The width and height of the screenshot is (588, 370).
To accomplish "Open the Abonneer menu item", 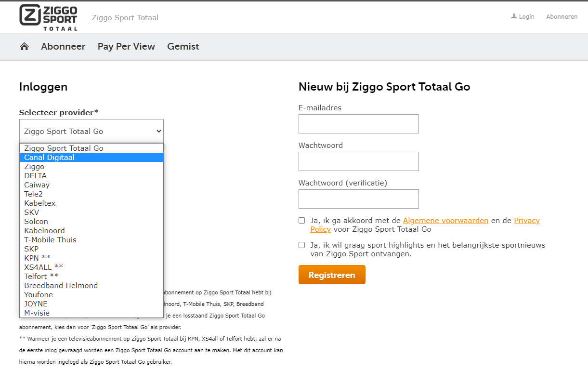I will [x=63, y=46].
